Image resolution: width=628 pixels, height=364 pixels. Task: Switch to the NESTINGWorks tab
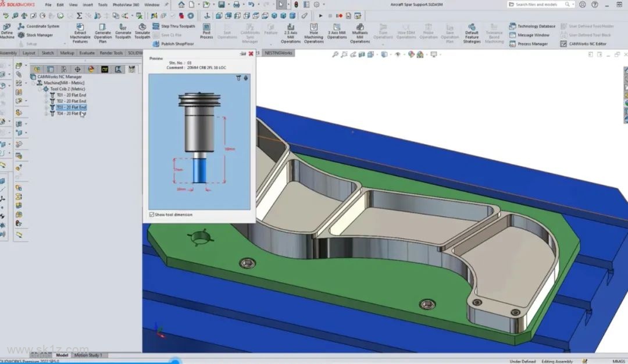tap(279, 53)
